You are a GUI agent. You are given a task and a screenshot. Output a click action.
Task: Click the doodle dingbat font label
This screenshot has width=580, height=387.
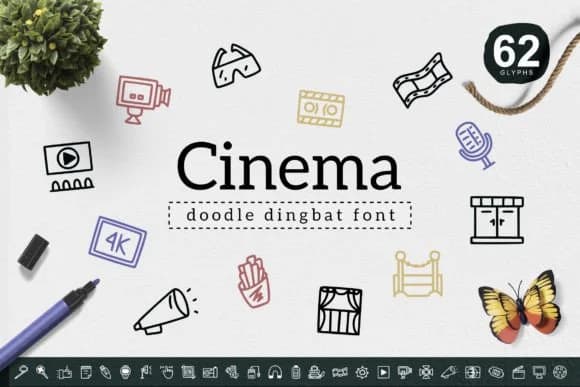(x=290, y=215)
